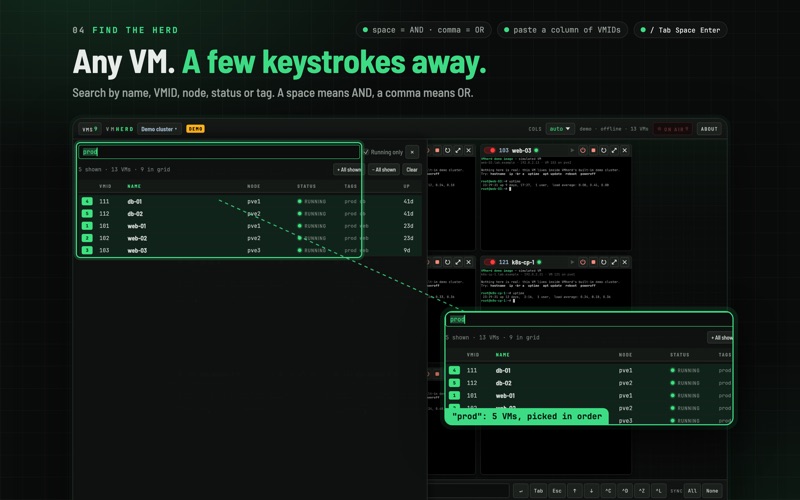Viewport: 800px width, 500px height.
Task: Send the Tab key button
Action: [538, 491]
